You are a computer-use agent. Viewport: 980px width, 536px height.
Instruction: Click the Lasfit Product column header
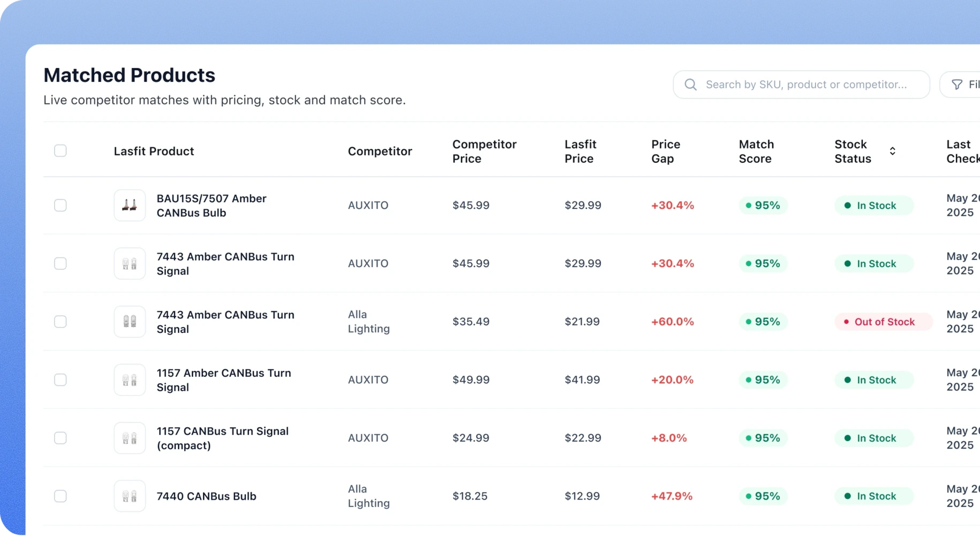[154, 151]
